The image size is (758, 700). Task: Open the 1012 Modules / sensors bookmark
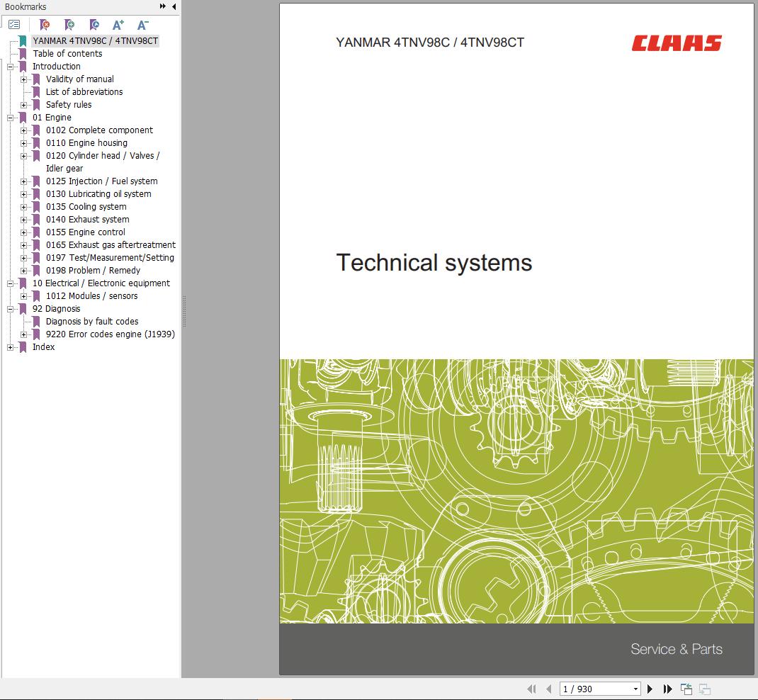pos(91,296)
